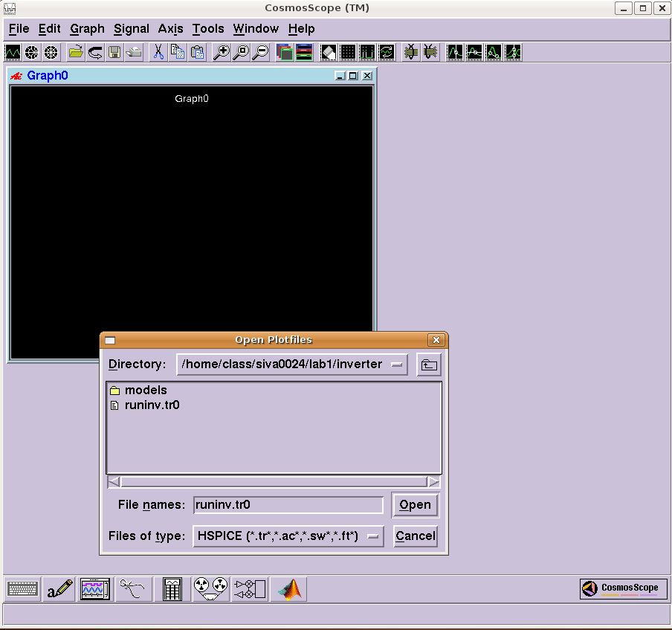Click the Open button in dialog

tap(415, 505)
